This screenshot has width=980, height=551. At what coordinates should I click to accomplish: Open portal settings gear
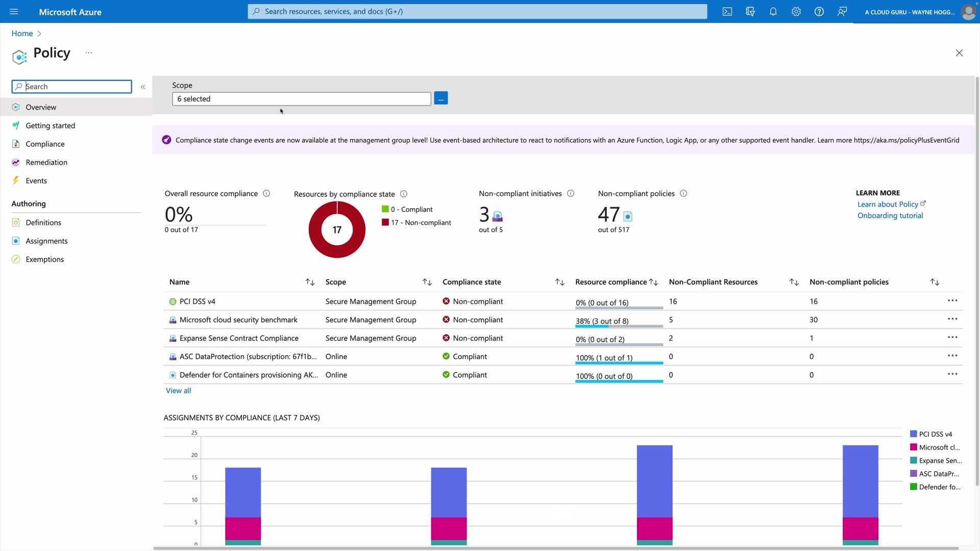[x=796, y=12]
